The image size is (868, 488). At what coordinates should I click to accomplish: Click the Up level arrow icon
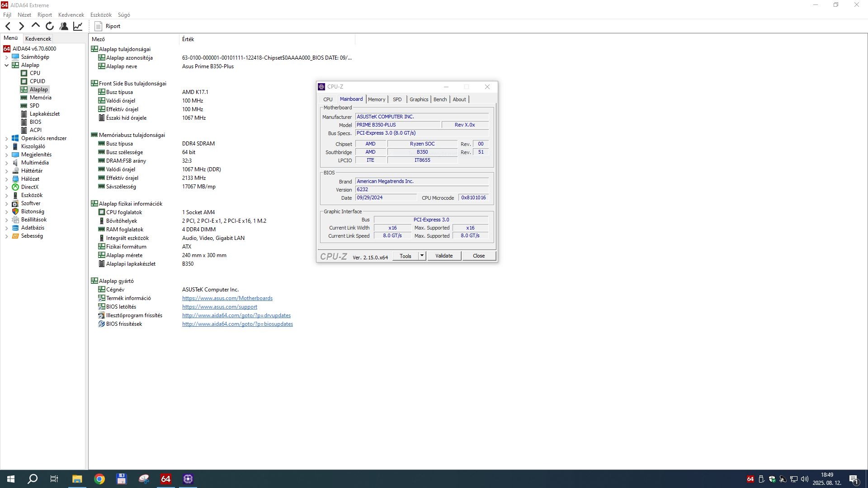(35, 26)
